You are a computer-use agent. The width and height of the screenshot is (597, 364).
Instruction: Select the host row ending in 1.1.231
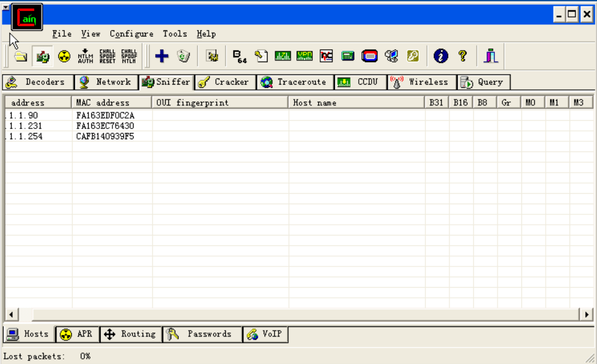pyautogui.click(x=299, y=126)
